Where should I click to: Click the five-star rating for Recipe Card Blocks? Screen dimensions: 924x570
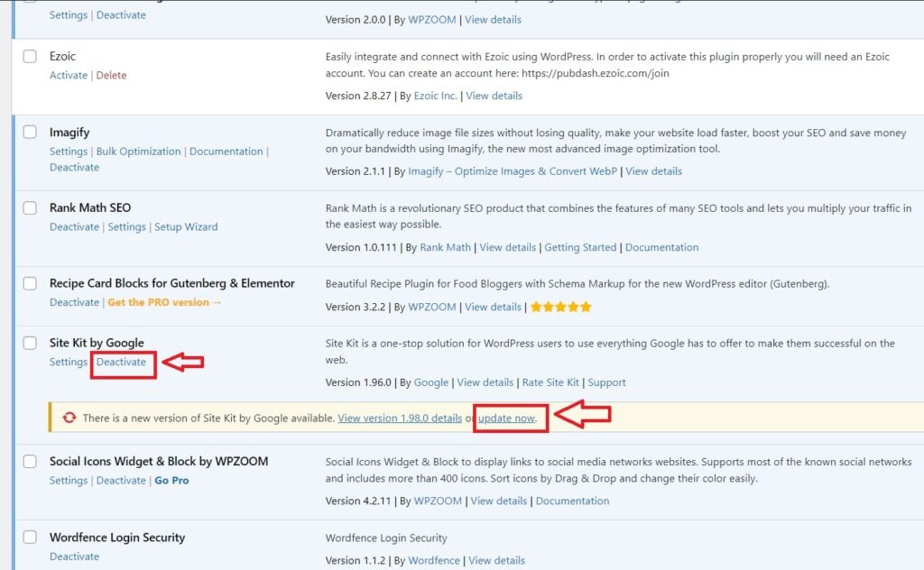pos(560,307)
